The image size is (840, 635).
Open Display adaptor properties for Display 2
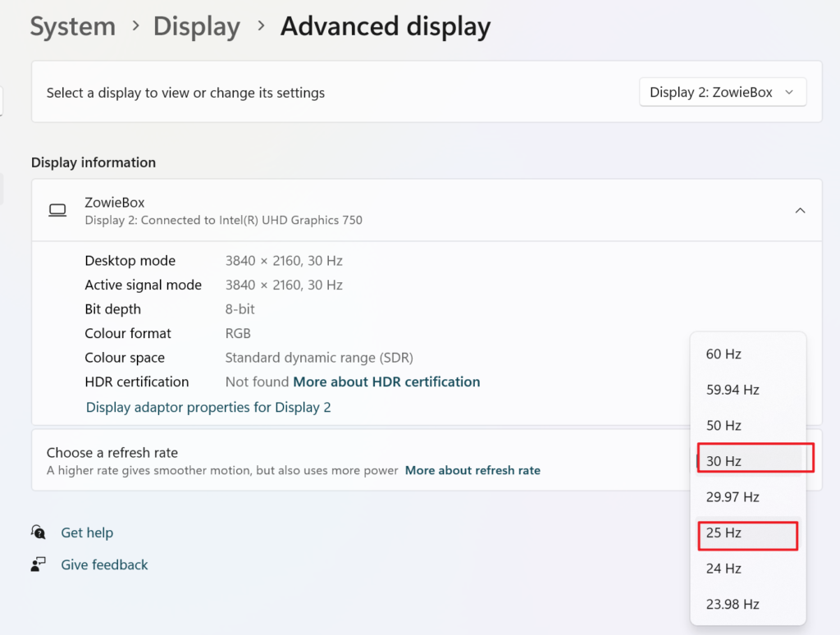pyautogui.click(x=208, y=407)
